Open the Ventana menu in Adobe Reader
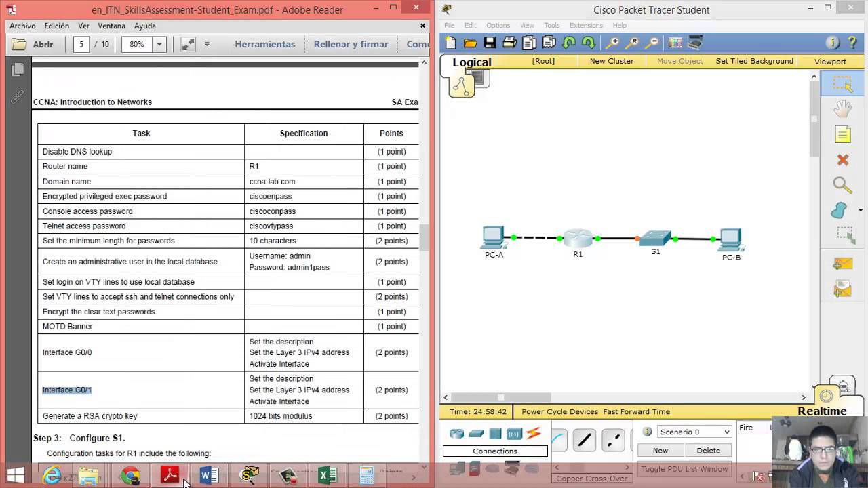This screenshot has height=488, width=868. 111,26
